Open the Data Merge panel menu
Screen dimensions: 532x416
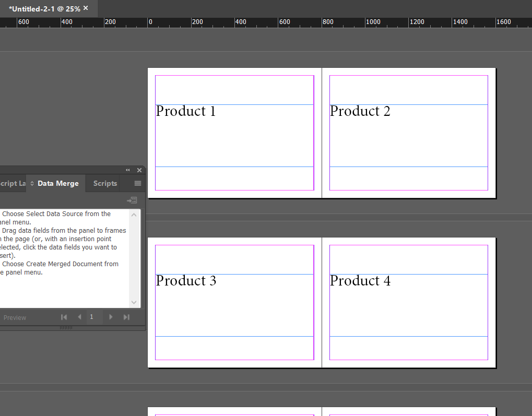coord(137,183)
